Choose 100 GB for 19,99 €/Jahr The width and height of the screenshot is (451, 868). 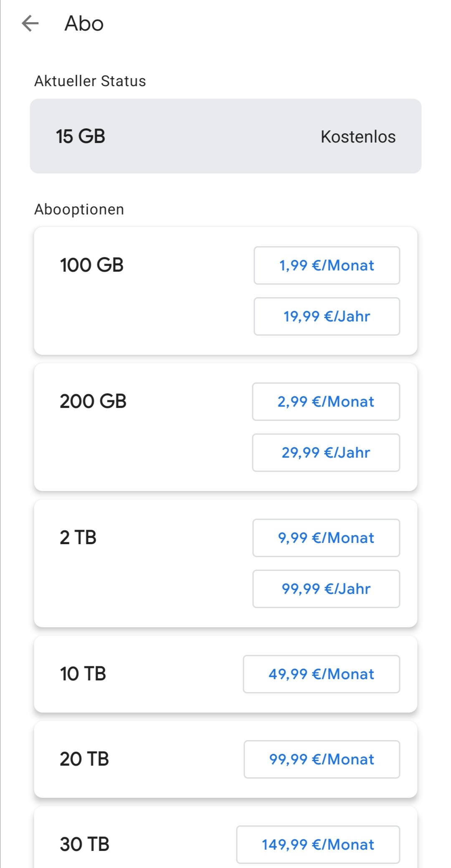[327, 316]
